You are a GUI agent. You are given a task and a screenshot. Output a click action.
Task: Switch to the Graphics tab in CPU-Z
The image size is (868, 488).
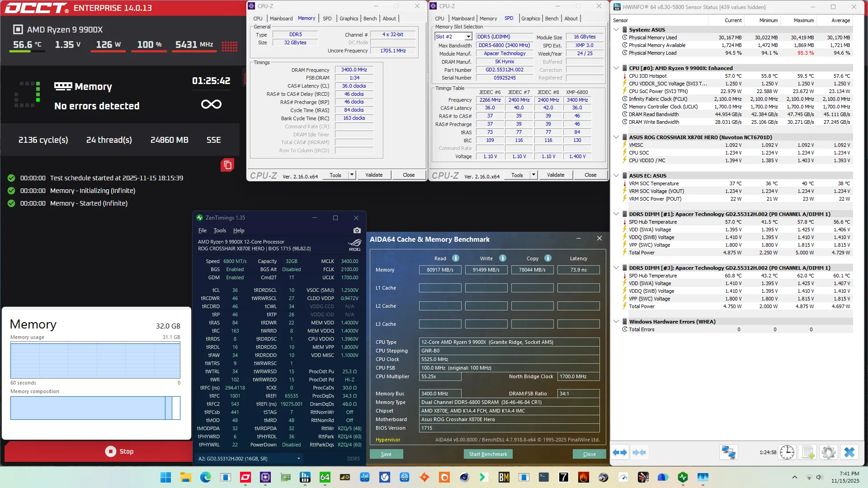tap(349, 19)
